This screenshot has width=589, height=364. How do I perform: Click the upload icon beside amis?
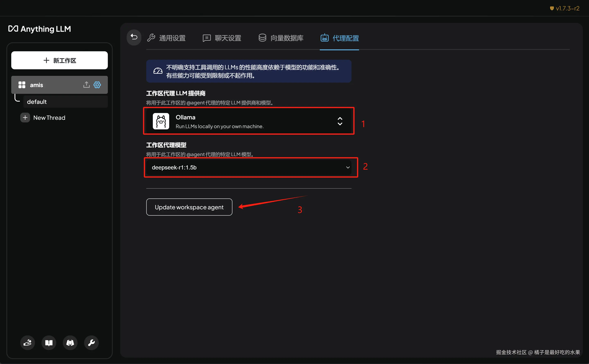click(x=86, y=85)
